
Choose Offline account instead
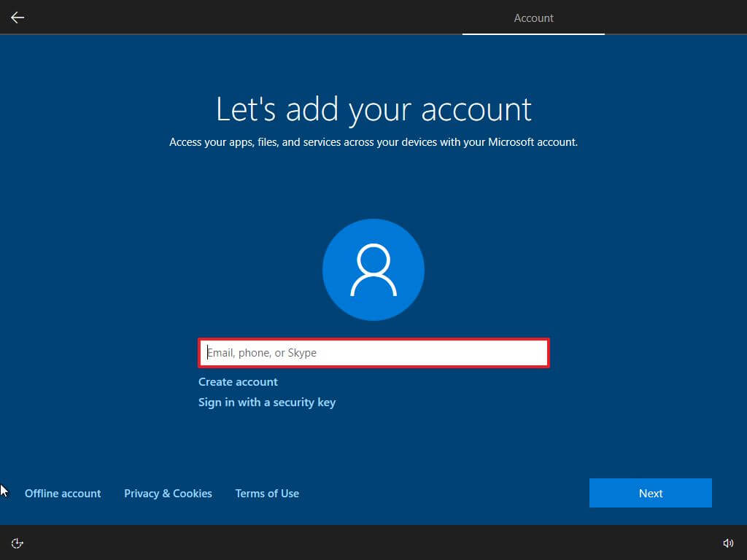point(63,493)
